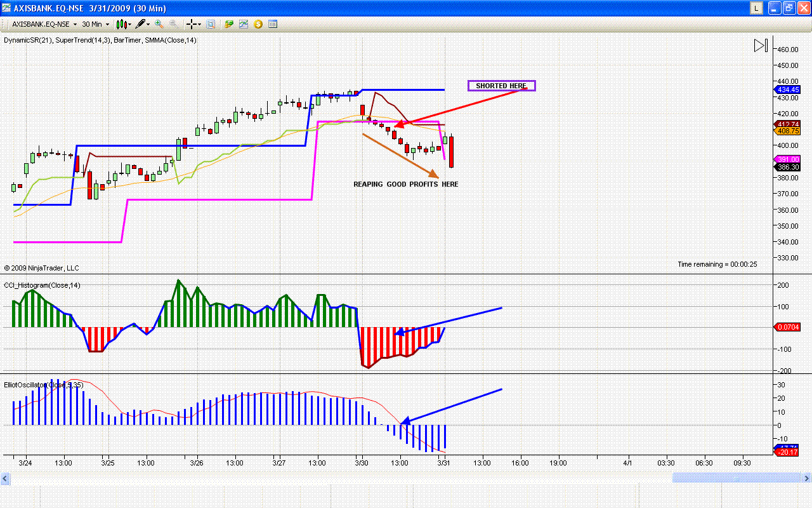
Task: Open the candlestick chart style selector
Action: [122, 24]
